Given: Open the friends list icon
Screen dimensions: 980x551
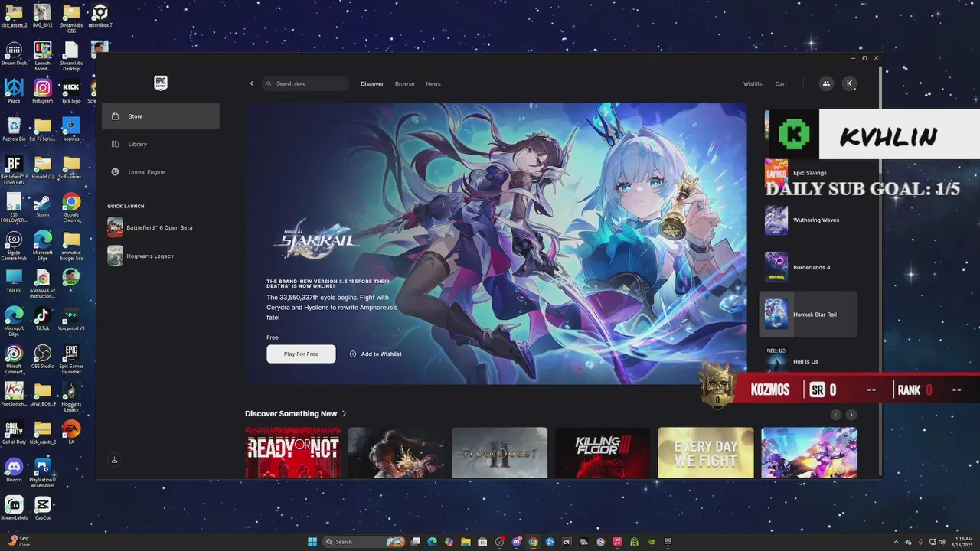Looking at the screenshot, I should click(825, 83).
